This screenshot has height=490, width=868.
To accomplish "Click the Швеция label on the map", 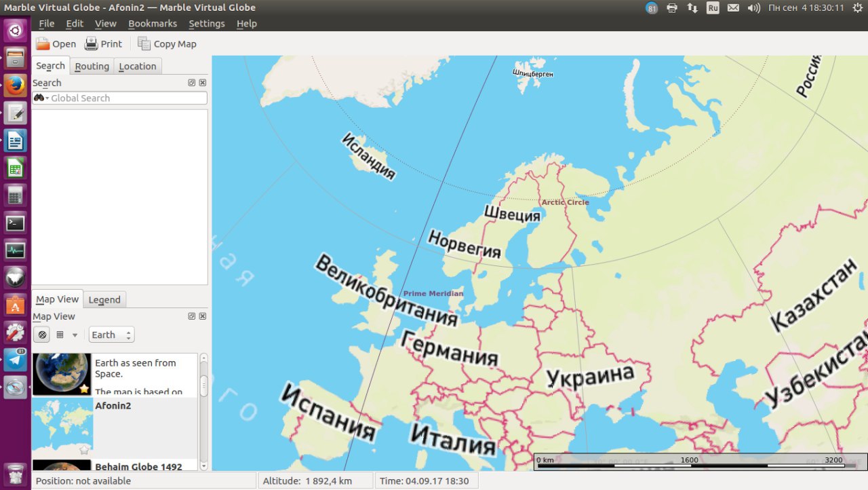I will pyautogui.click(x=512, y=214).
